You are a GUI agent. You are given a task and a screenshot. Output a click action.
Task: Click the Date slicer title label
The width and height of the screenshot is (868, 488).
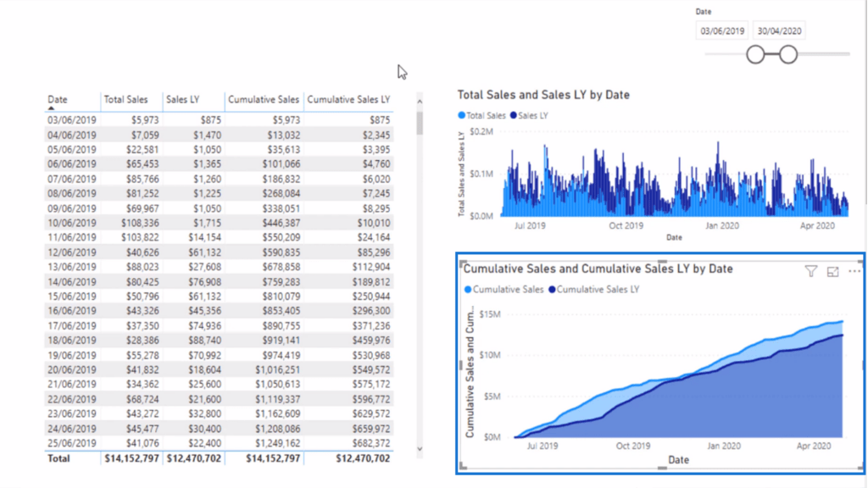703,12
